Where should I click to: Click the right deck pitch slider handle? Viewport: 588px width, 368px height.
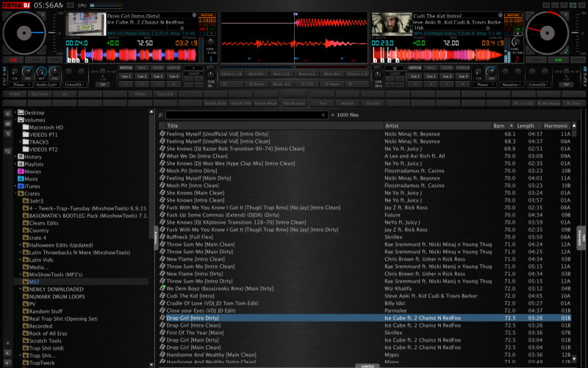pyautogui.click(x=575, y=33)
